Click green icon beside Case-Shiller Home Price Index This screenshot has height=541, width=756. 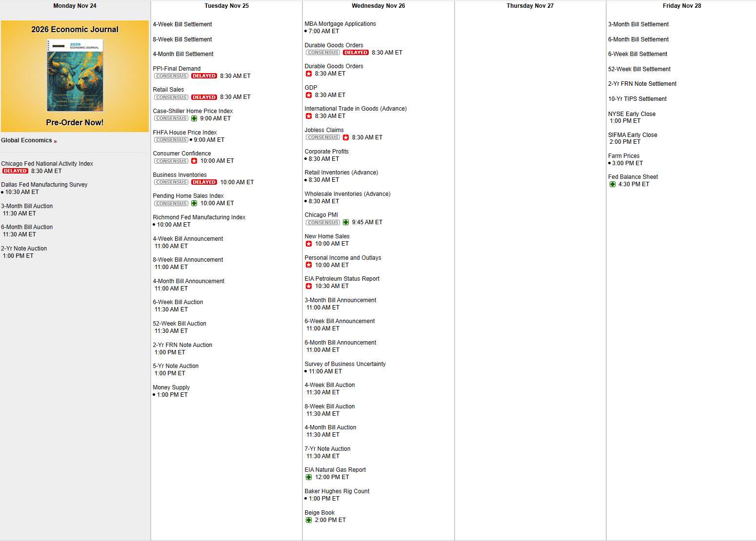(x=194, y=118)
